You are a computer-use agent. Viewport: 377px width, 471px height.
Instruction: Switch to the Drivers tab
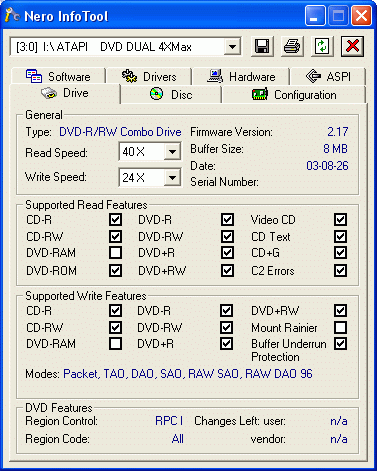tap(149, 76)
